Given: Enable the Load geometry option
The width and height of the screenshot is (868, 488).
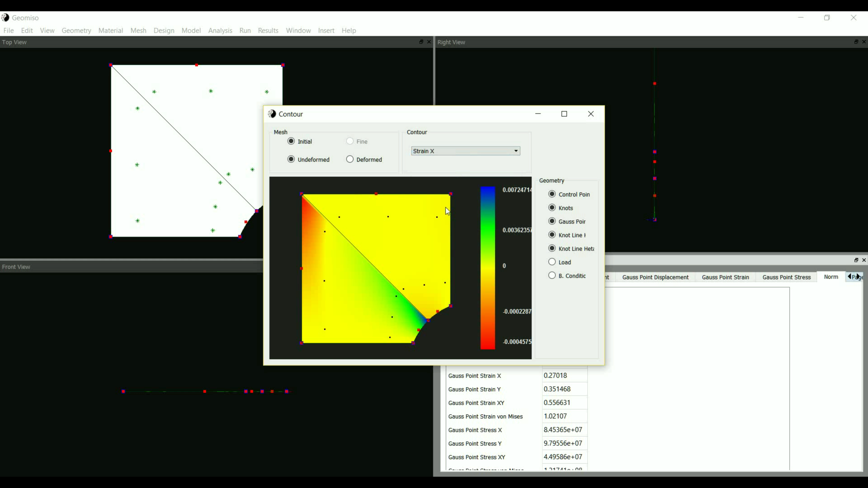Looking at the screenshot, I should 552,262.
